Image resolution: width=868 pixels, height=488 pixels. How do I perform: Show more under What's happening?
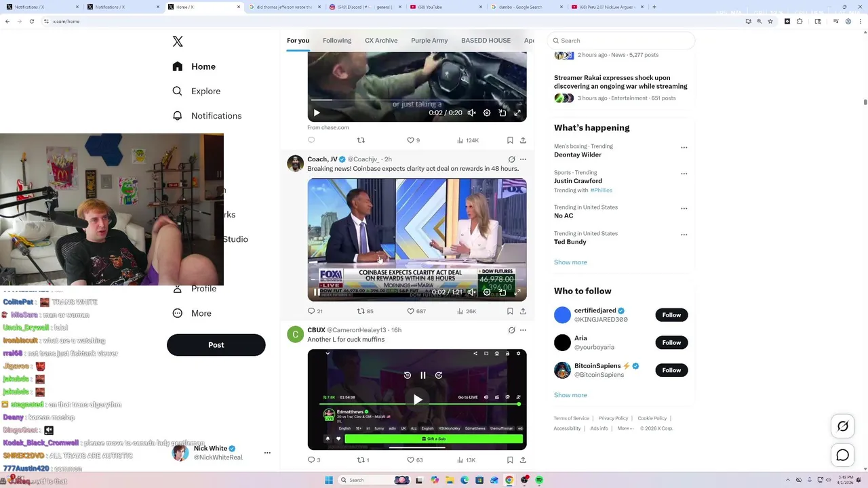tap(570, 262)
